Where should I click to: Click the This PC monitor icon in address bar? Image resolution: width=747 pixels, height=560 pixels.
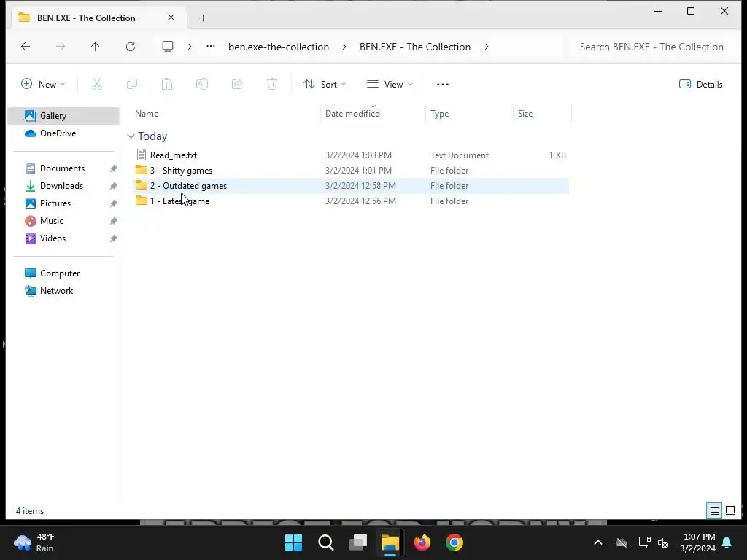point(168,46)
